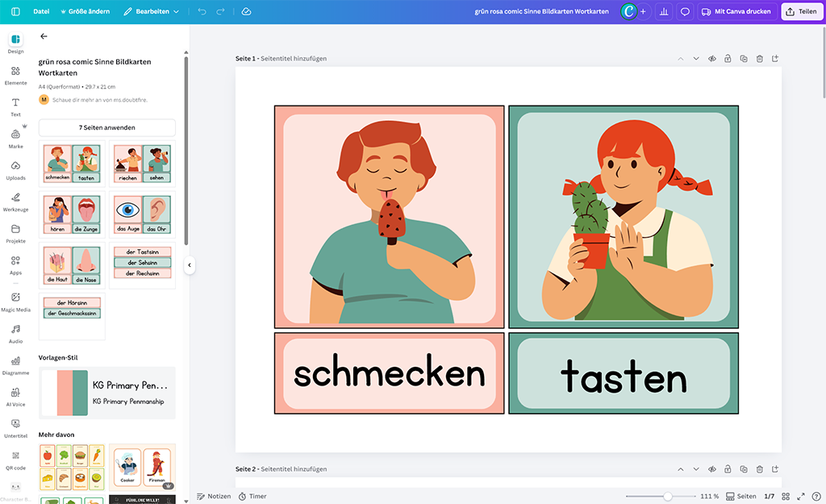The height and width of the screenshot is (504, 826).
Task: Select die Haut die Nase template thumbnail
Action: [72, 265]
